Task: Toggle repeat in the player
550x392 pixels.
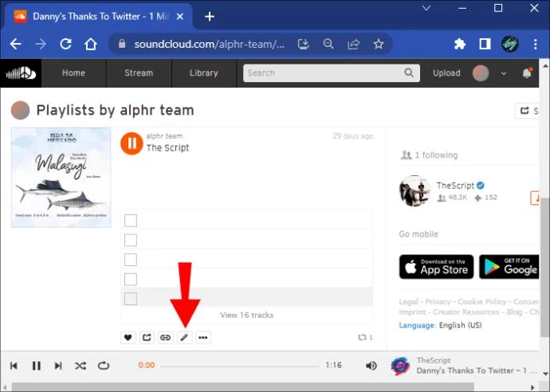Action: click(104, 366)
